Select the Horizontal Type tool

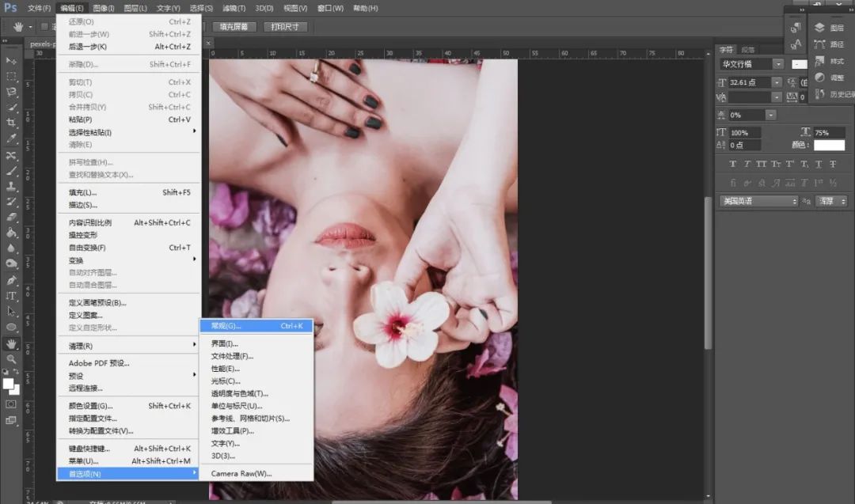(x=11, y=296)
